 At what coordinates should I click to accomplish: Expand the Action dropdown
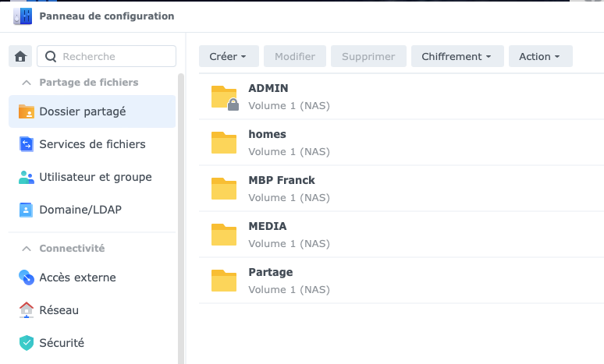[540, 57]
